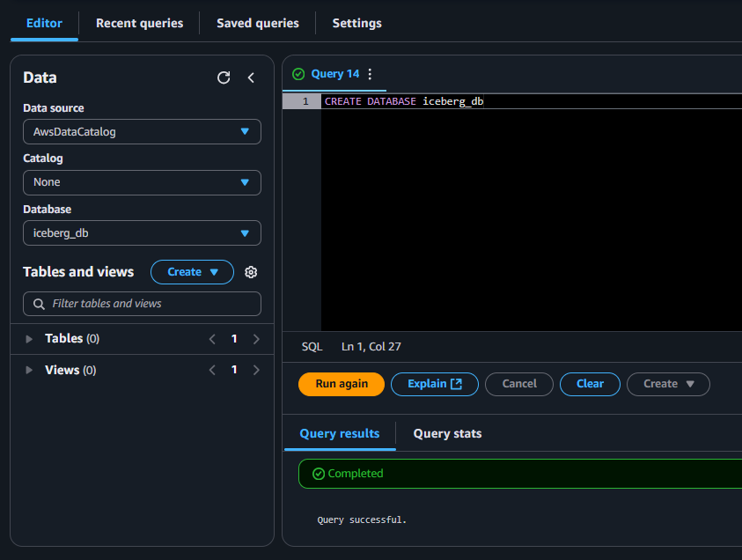Expand the Tables (0) section

coord(29,339)
